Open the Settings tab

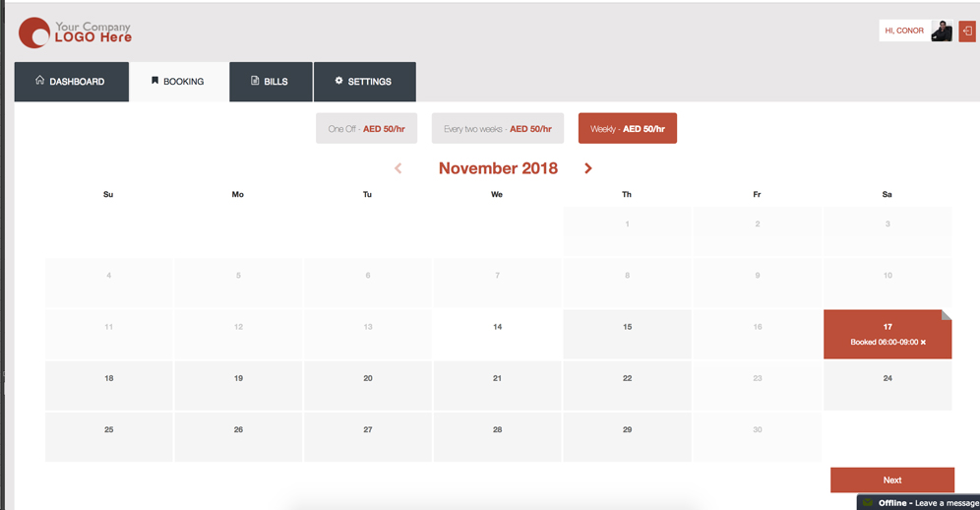point(365,82)
